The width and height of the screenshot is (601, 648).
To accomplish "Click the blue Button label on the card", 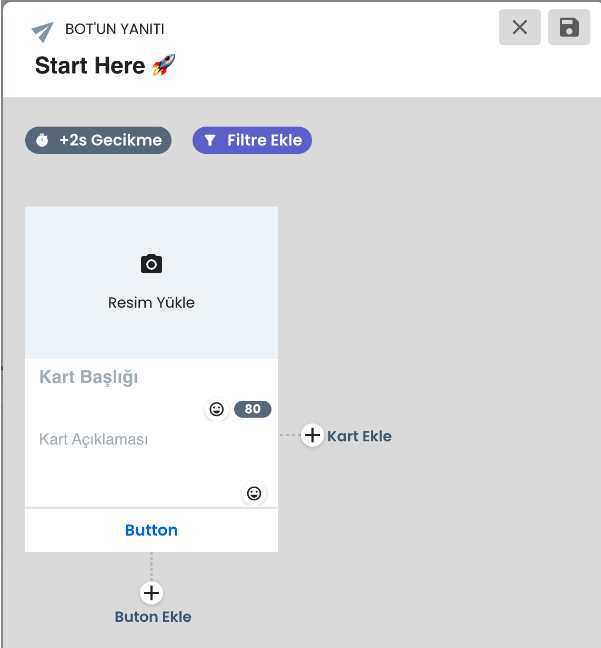I will click(x=151, y=530).
